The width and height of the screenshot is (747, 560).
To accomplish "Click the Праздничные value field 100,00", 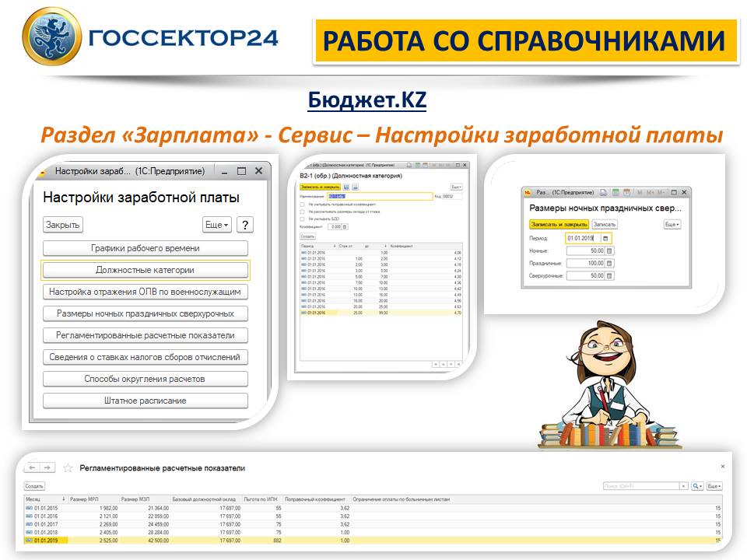I will coord(585,264).
